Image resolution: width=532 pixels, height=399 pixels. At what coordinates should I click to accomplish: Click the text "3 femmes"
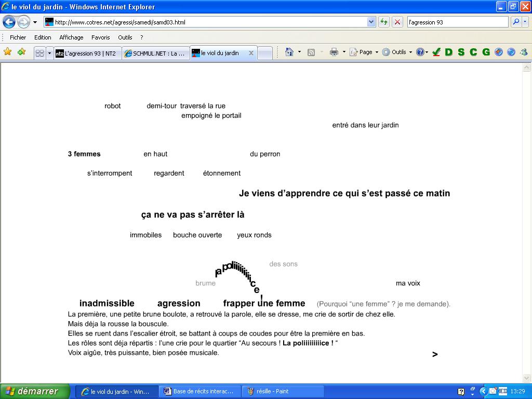84,154
